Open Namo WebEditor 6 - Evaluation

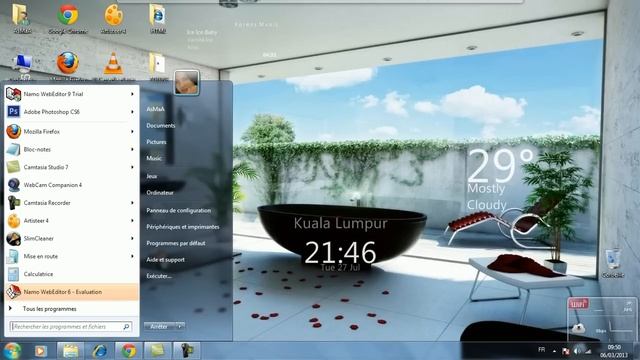coord(71,292)
